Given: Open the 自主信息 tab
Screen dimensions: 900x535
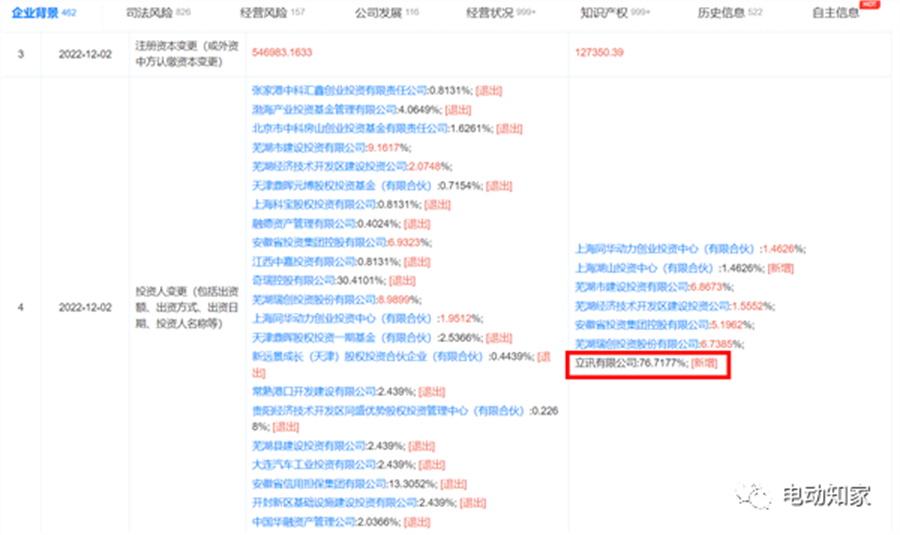Looking at the screenshot, I should [836, 12].
